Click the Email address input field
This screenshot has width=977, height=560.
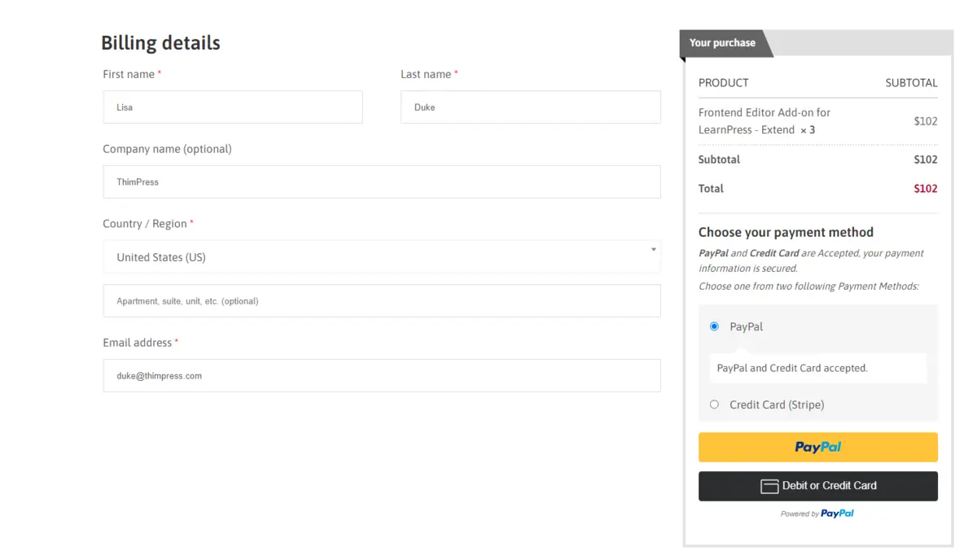pos(381,375)
